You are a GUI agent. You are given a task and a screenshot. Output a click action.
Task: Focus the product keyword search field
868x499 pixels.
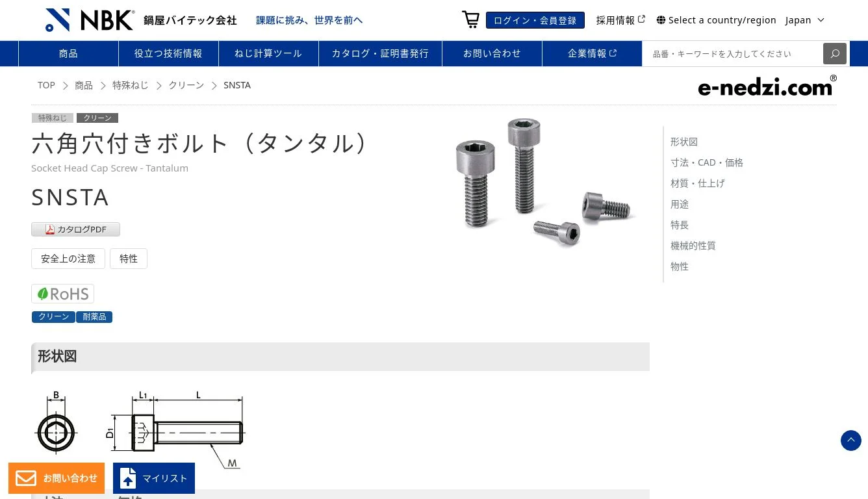(x=733, y=53)
